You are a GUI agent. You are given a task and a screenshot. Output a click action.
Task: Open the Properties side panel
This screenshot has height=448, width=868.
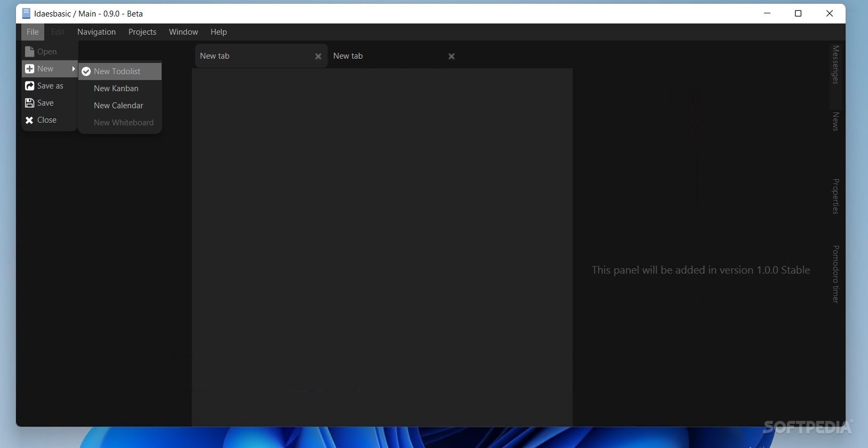coord(836,196)
